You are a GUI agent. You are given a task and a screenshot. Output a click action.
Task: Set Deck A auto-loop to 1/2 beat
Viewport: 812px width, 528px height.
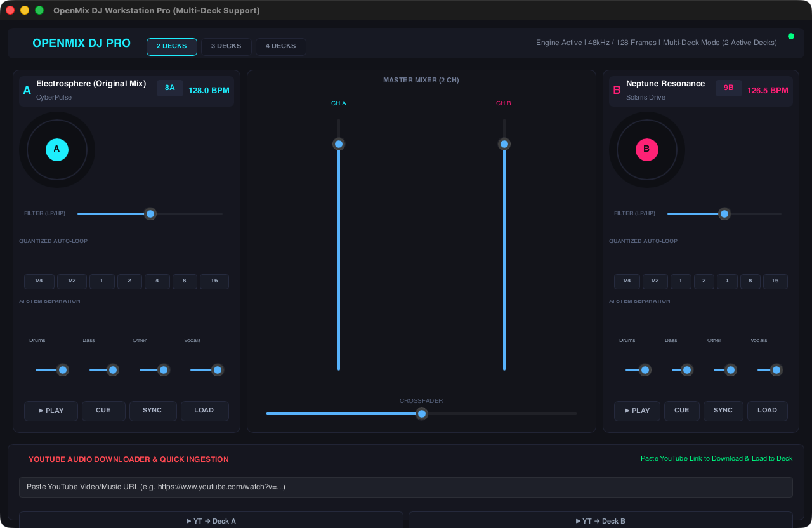tap(72, 282)
